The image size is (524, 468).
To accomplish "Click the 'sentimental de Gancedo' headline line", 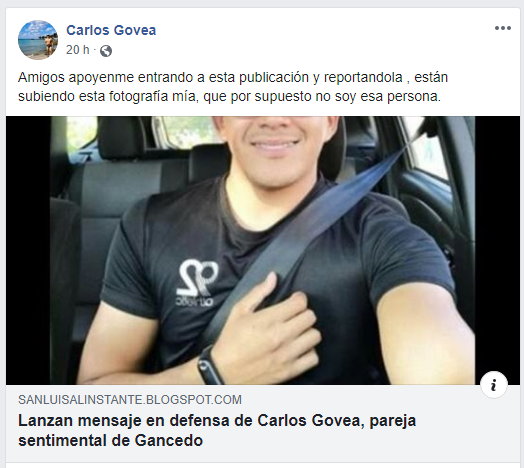I will click(110, 441).
